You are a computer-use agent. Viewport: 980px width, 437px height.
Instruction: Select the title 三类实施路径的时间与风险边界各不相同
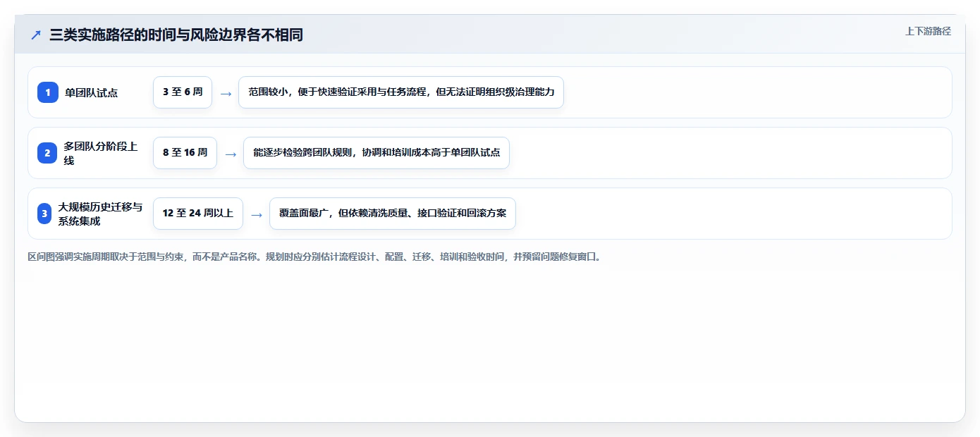coord(176,35)
